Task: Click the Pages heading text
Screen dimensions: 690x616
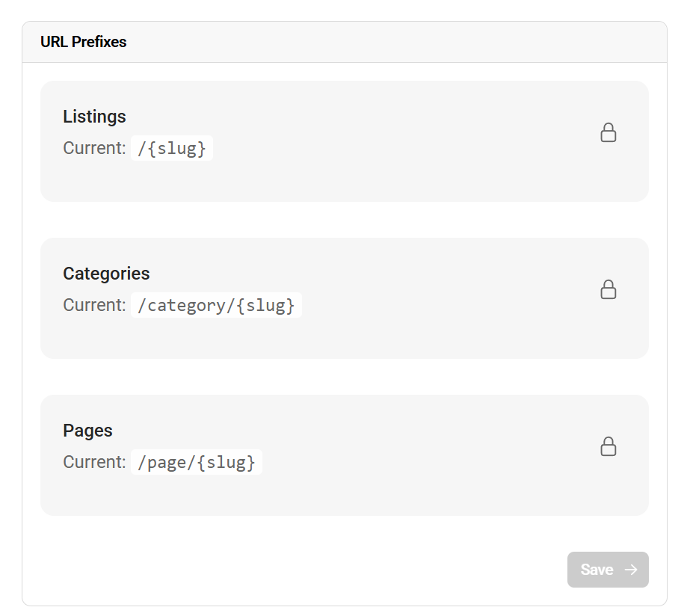Action: (x=87, y=431)
